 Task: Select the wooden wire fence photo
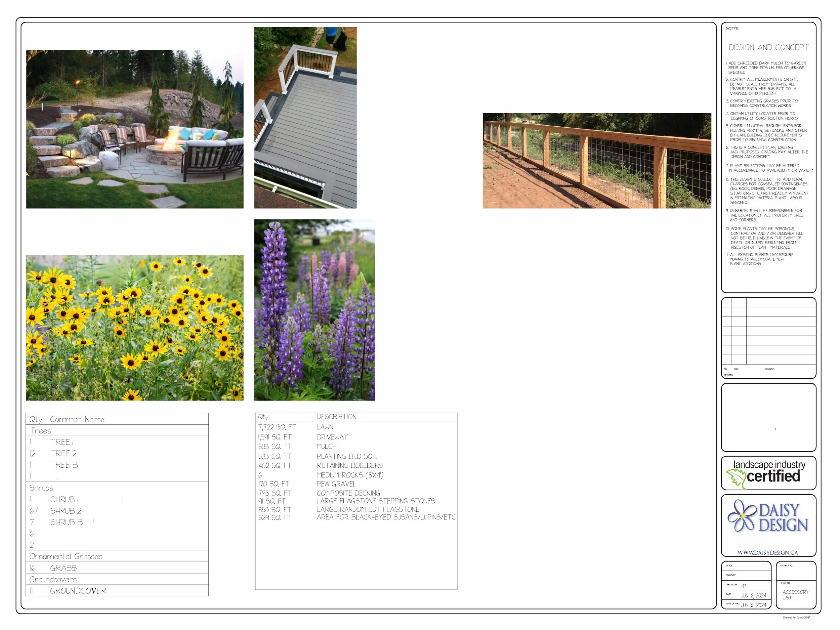(597, 160)
